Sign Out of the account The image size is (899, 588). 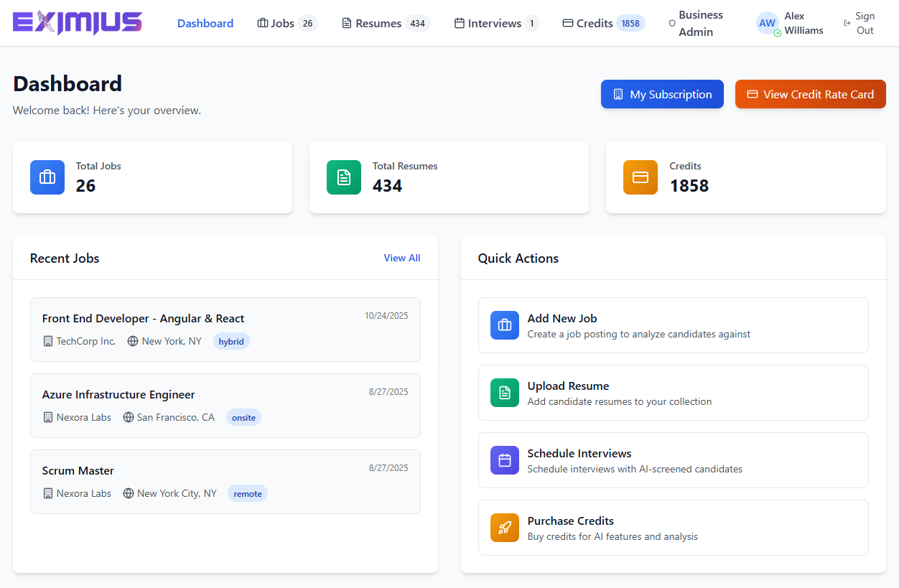point(860,23)
